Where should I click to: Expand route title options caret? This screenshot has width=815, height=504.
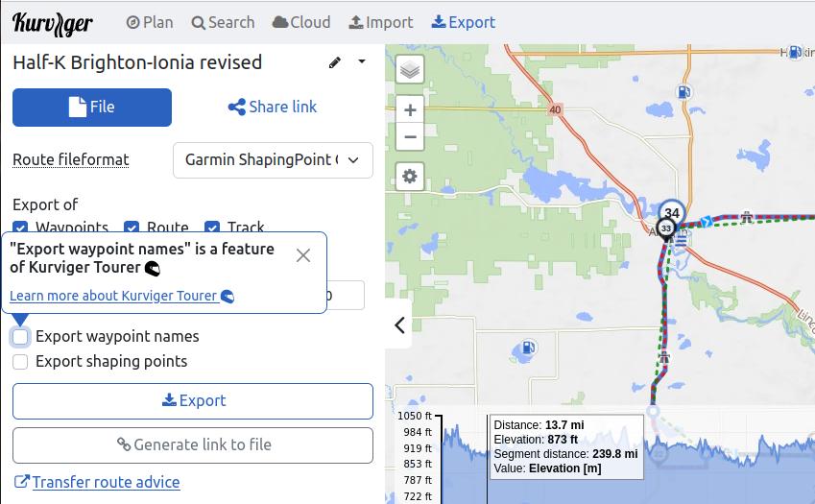[x=362, y=62]
